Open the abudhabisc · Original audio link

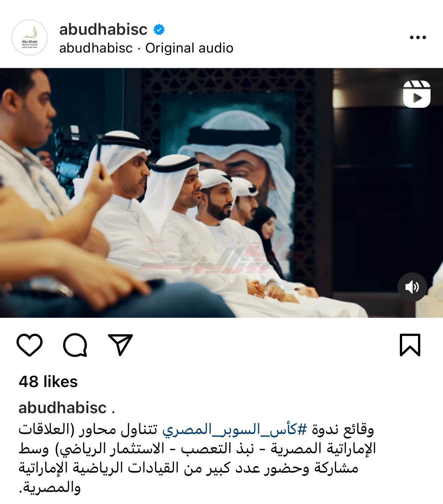click(146, 48)
